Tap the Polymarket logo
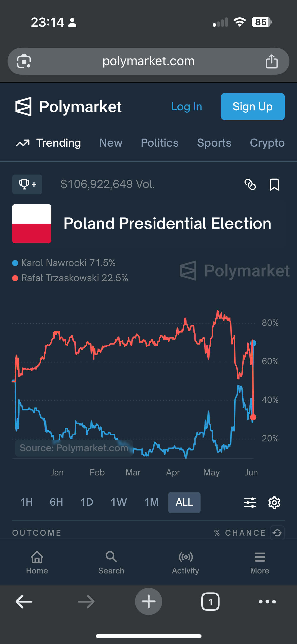 69,107
